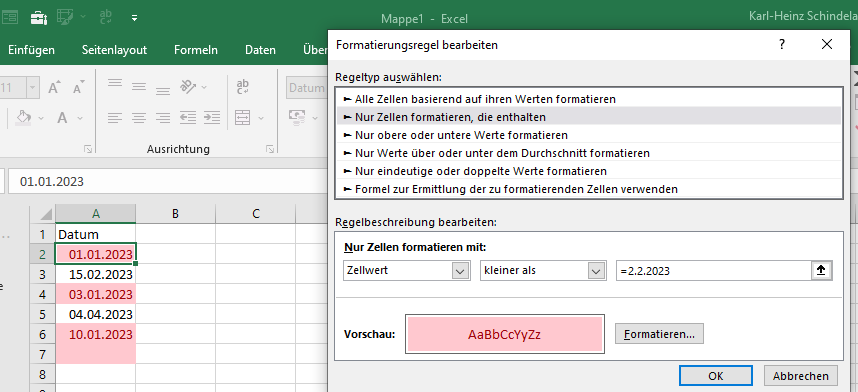Select cell A1 containing Datum
858x392 pixels.
point(96,234)
